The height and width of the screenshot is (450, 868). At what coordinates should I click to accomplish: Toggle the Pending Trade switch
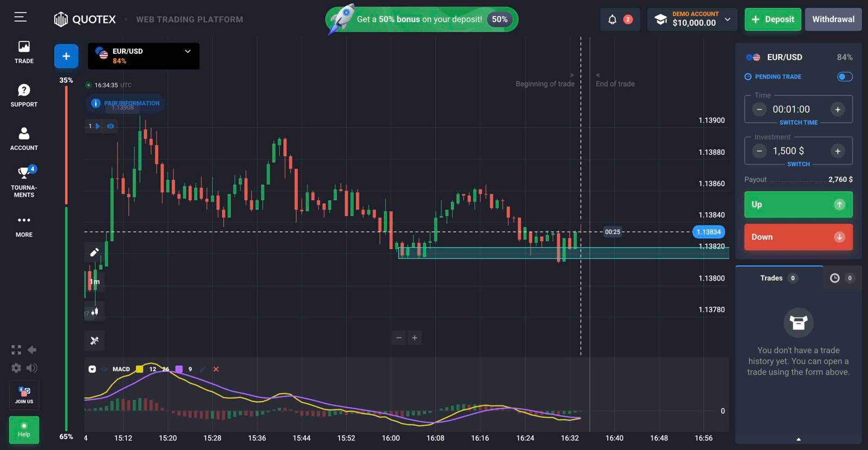845,77
